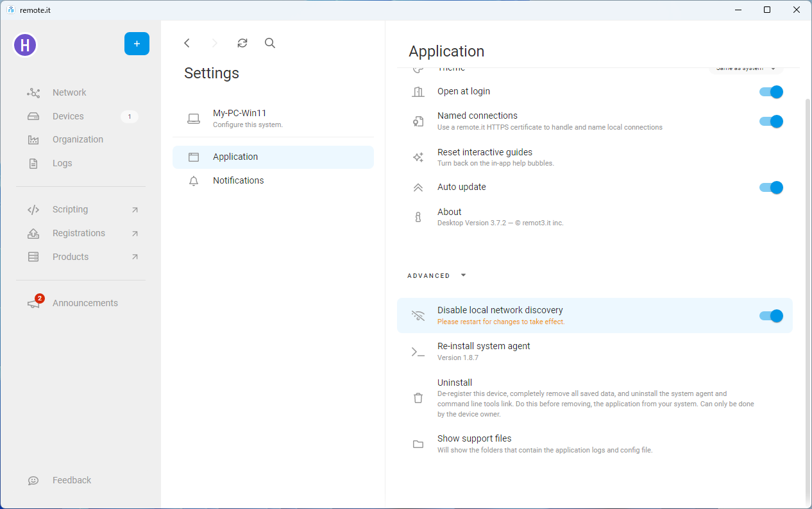Click the Scripting code brackets icon

33,210
